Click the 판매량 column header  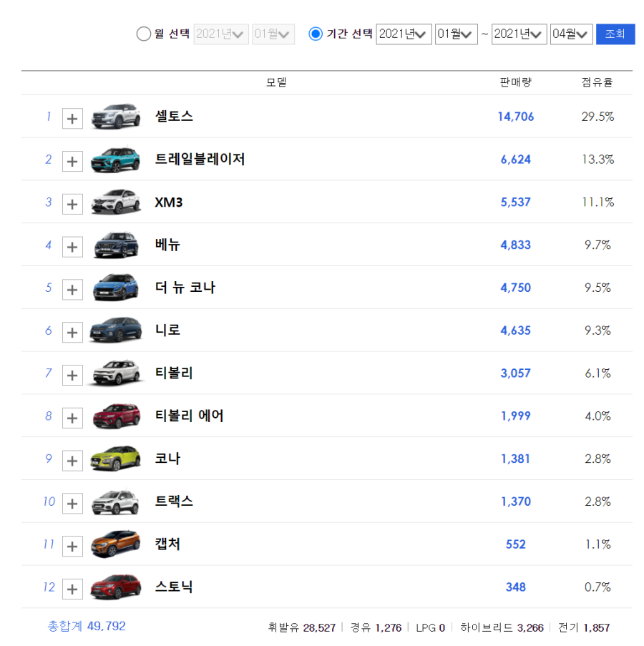click(515, 82)
